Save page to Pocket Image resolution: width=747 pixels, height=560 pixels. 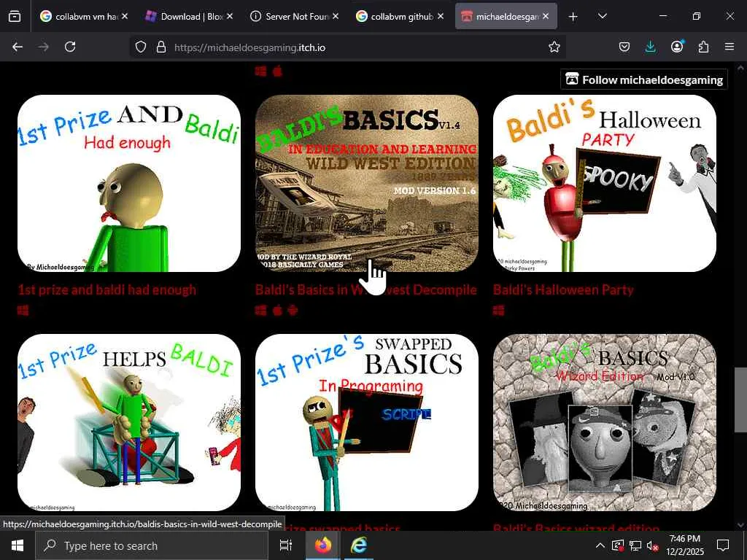[624, 47]
